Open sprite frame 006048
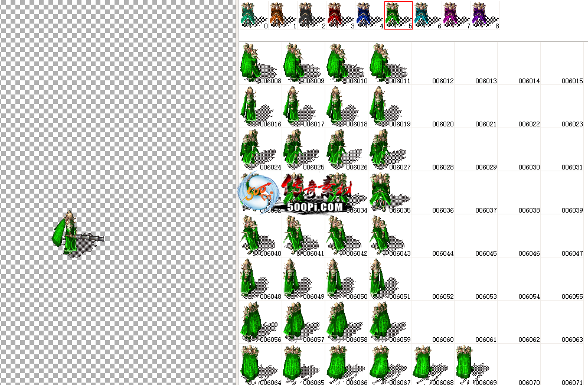Screen dimensions: 588x385 pyautogui.click(x=260, y=279)
